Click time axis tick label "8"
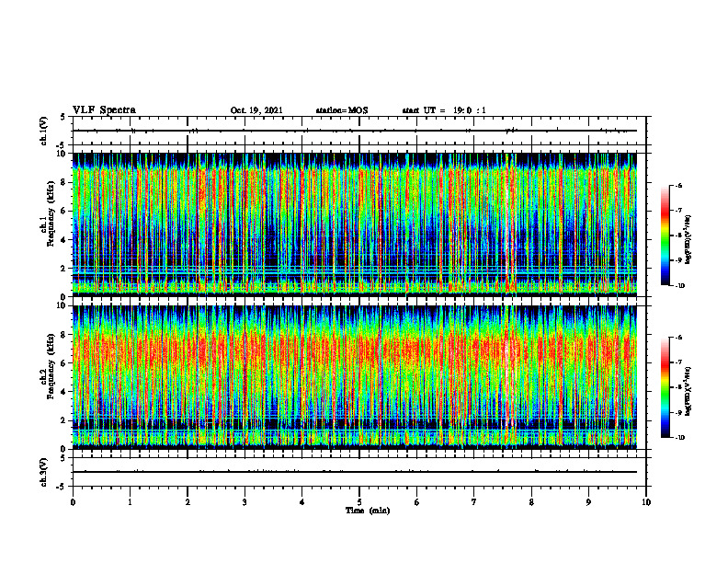Screen dimensions: 728x563 point(531,502)
